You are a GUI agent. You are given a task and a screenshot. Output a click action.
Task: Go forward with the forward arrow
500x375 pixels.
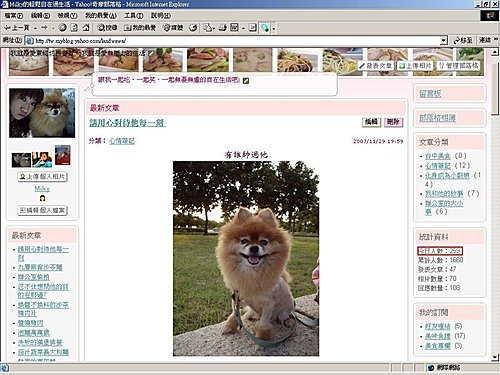pyautogui.click(x=44, y=28)
